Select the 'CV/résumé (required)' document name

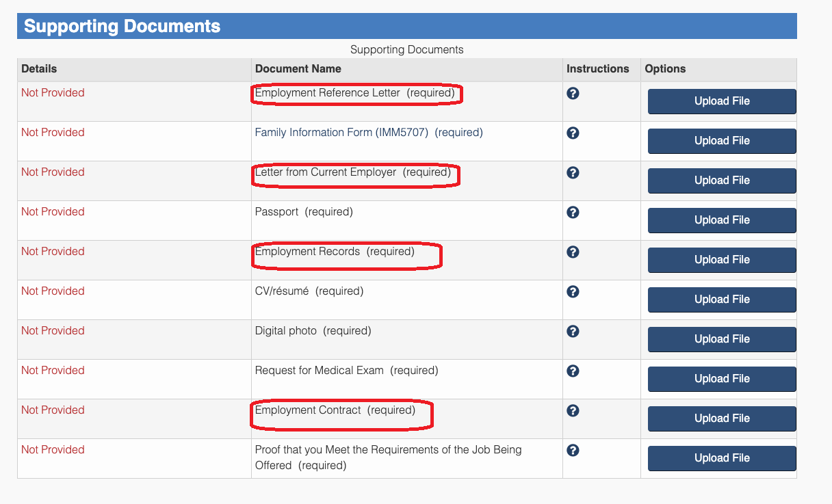309,291
